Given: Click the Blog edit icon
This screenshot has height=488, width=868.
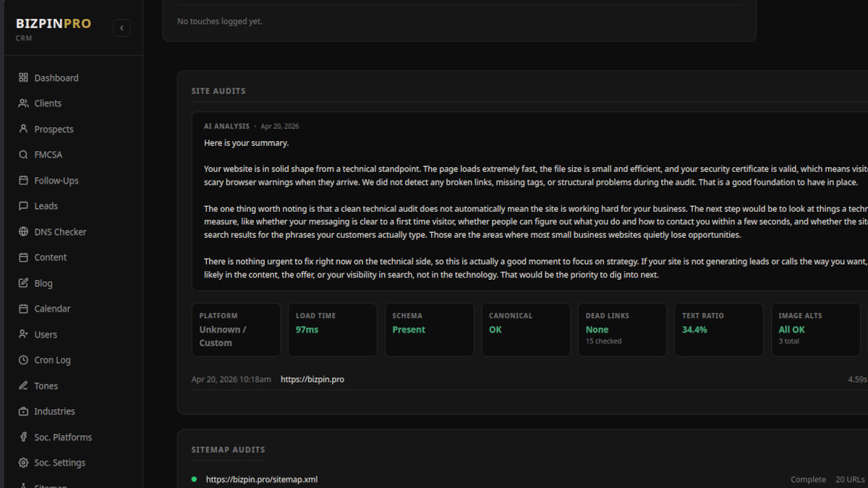Looking at the screenshot, I should (x=23, y=283).
